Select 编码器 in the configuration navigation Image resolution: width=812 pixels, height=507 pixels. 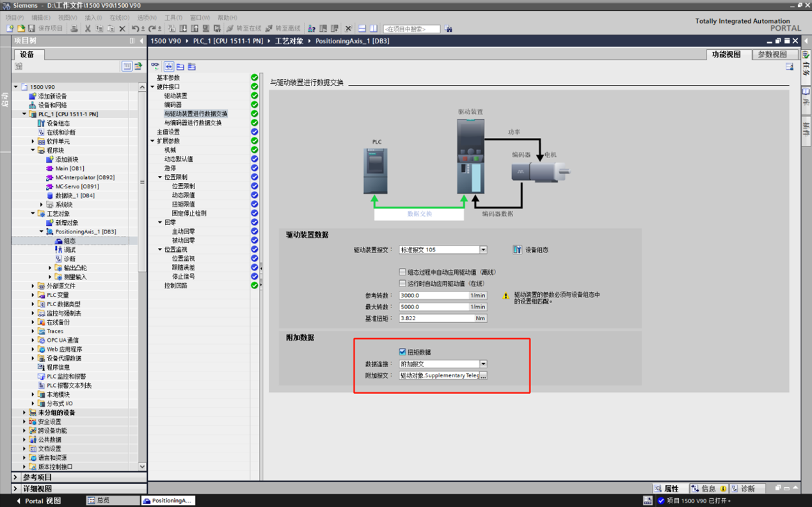173,105
